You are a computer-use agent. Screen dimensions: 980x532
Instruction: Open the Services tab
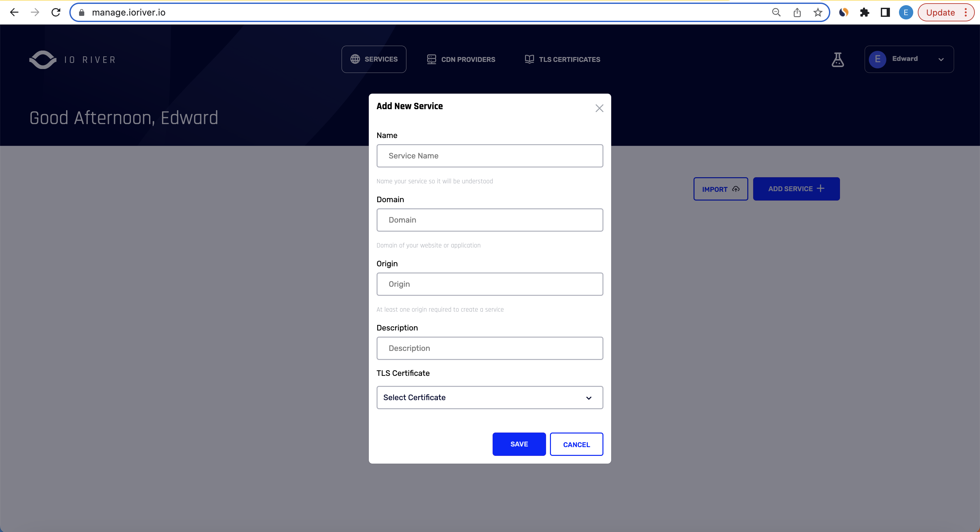tap(374, 59)
